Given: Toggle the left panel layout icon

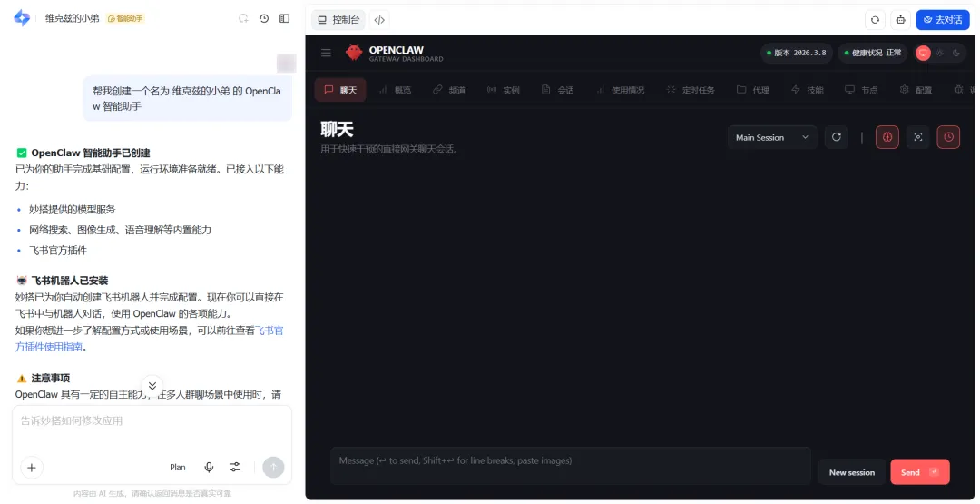Looking at the screenshot, I should pos(284,19).
